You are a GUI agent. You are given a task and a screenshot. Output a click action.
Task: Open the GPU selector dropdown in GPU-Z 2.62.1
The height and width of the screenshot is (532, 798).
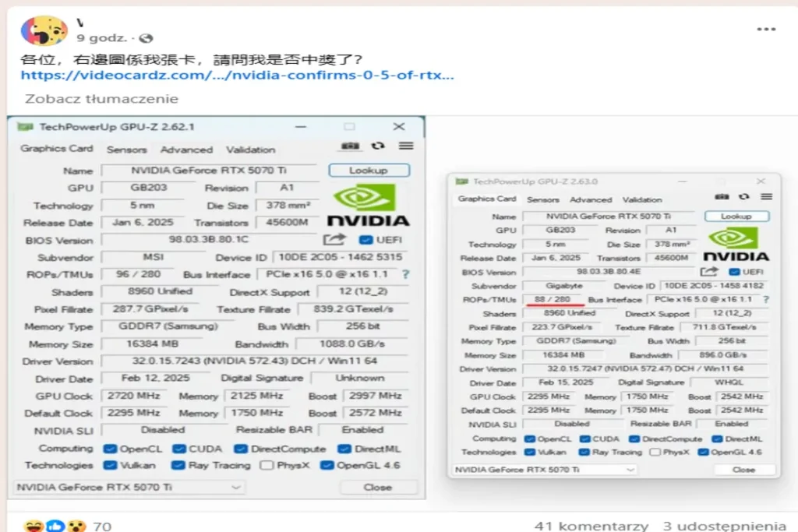129,487
